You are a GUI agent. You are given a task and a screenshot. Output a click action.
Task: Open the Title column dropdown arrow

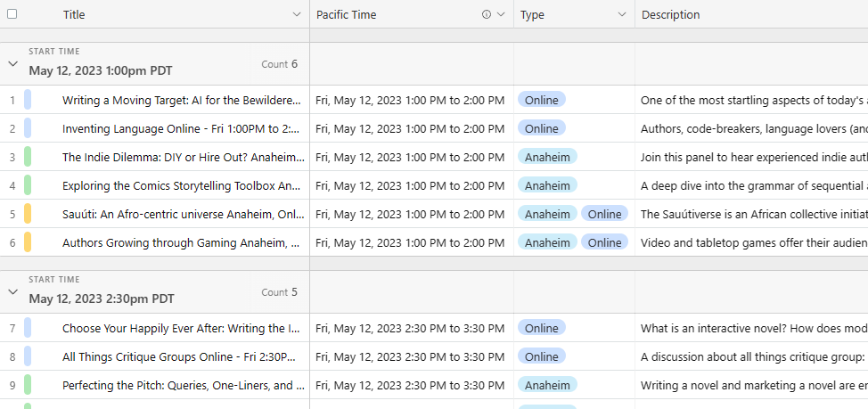pyautogui.click(x=297, y=14)
